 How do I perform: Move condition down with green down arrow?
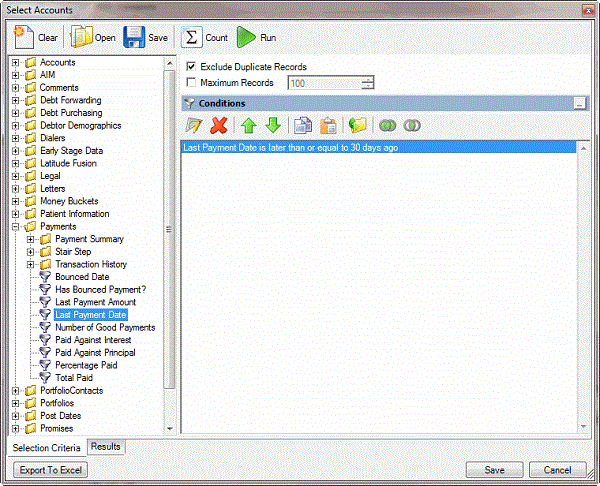click(272, 125)
